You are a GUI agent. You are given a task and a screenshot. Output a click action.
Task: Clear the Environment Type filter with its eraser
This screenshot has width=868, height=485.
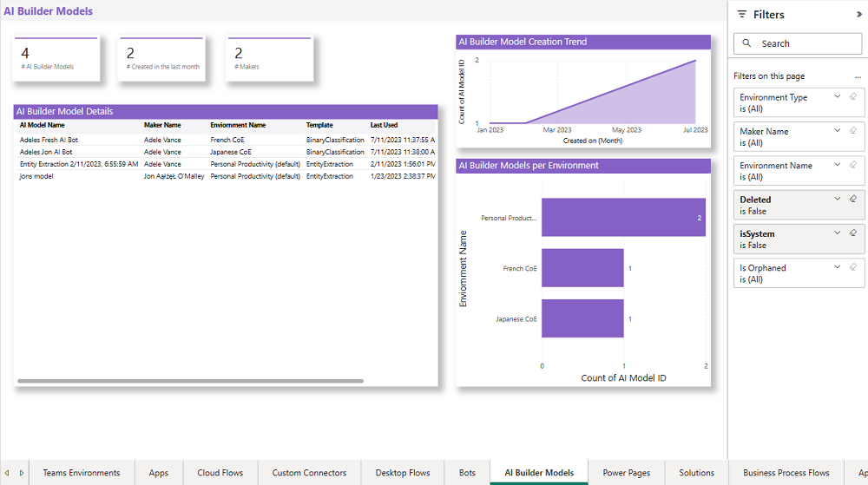click(x=853, y=97)
